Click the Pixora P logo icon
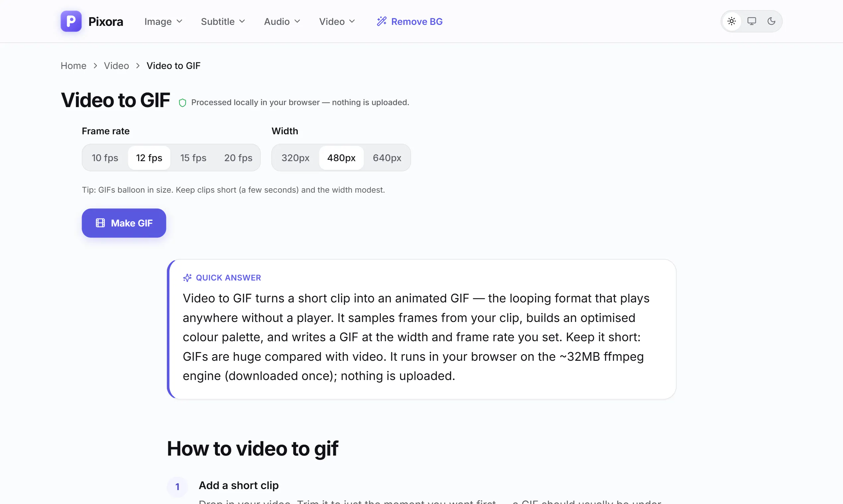 click(71, 21)
